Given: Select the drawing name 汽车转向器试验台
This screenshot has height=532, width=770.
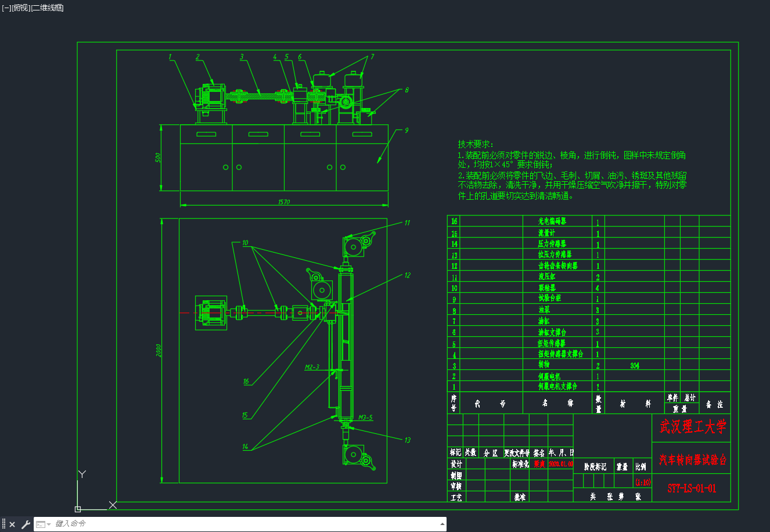Looking at the screenshot, I should click(x=692, y=460).
